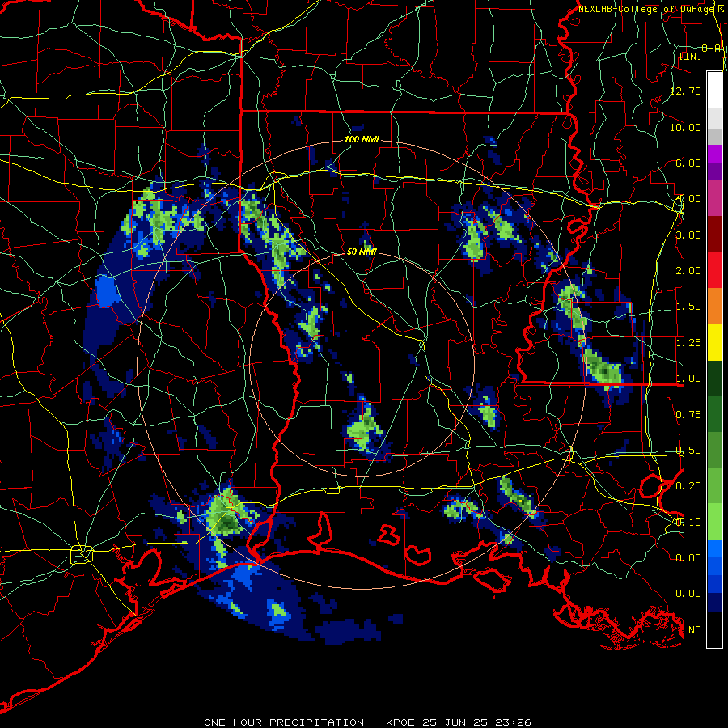The height and width of the screenshot is (728, 728).
Task: Click the black ND legend swatch
Action: 714,629
